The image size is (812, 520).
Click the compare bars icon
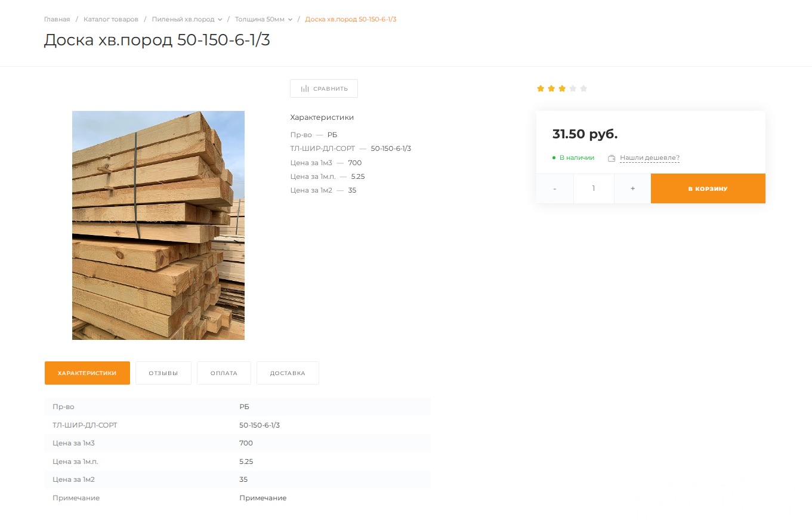pyautogui.click(x=305, y=89)
